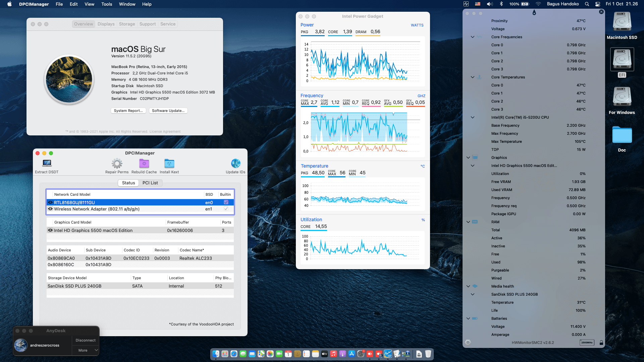This screenshot has width=644, height=362.
Task: Collapse the Core Frequencies group
Action: pos(473,37)
